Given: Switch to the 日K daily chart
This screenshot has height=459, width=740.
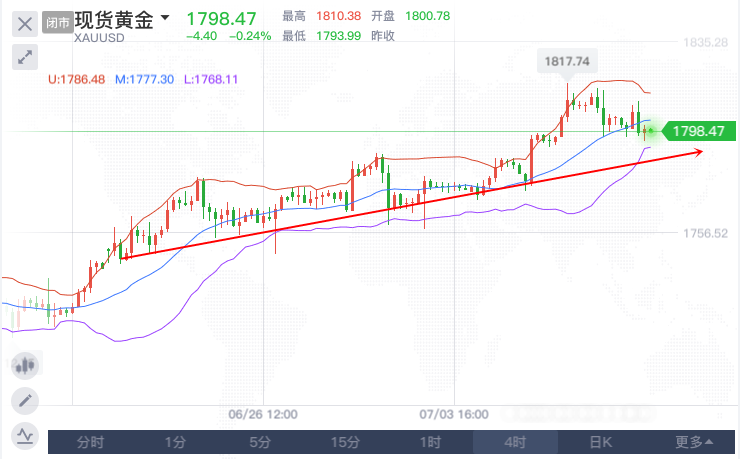Looking at the screenshot, I should [x=600, y=442].
